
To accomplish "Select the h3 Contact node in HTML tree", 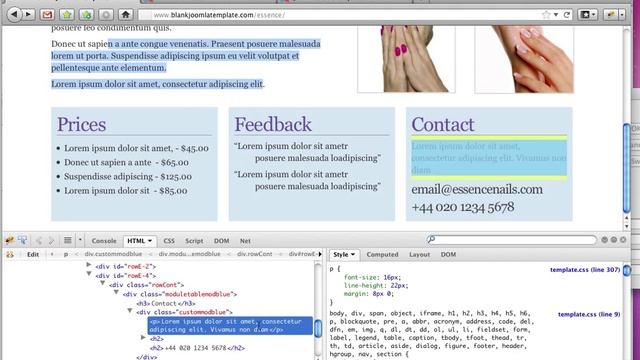I will pos(166,303).
